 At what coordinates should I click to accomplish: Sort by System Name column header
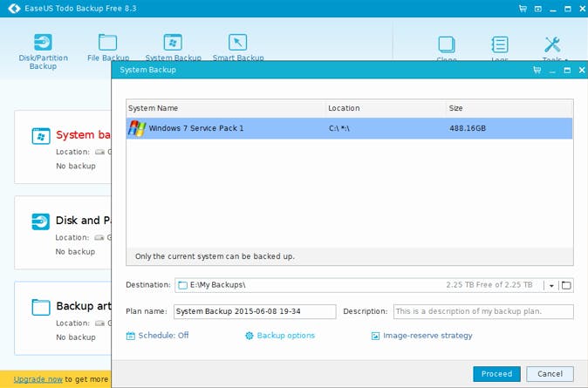click(226, 108)
